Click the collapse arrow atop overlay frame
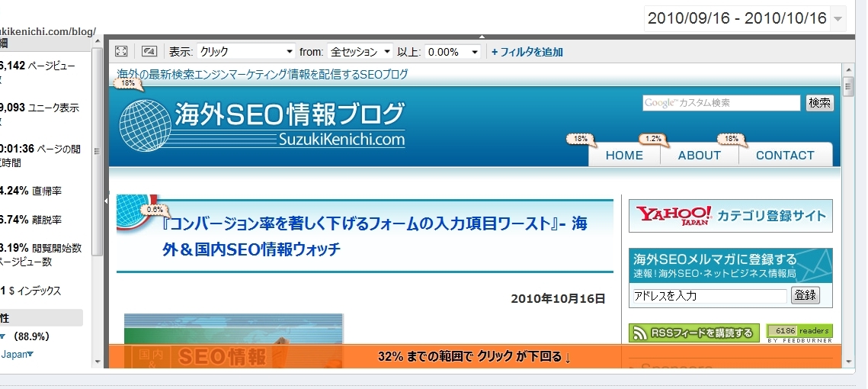This screenshot has width=868, height=389. tap(482, 37)
